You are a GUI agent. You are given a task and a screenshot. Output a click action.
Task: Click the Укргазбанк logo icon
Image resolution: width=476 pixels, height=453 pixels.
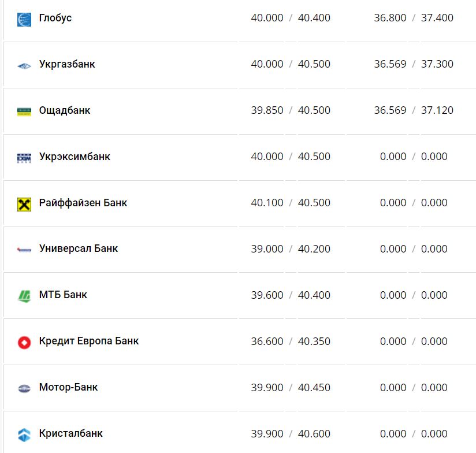[x=24, y=65]
